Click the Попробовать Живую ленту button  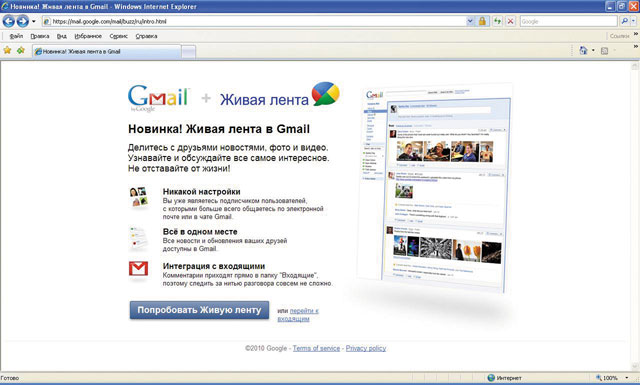[x=199, y=310]
